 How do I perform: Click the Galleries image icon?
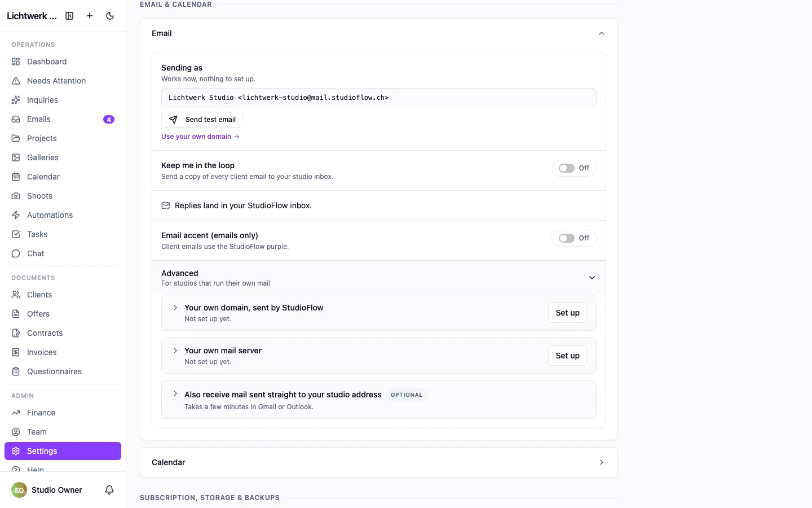point(16,157)
